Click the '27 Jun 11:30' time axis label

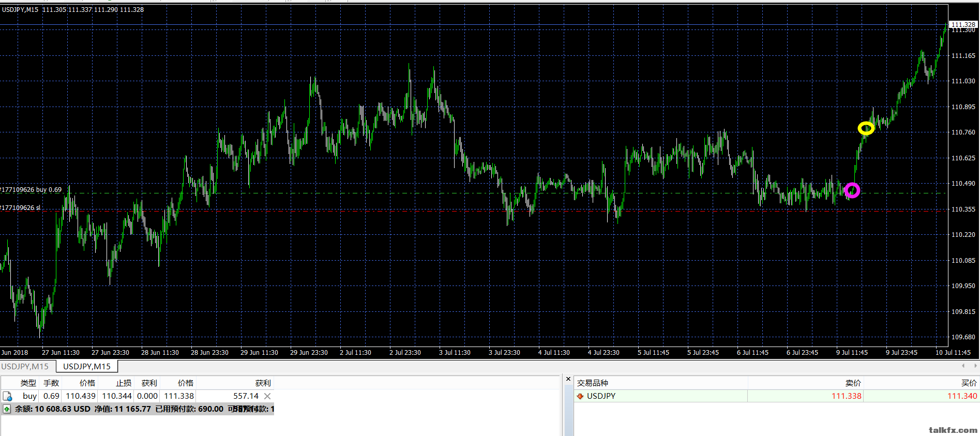(61, 353)
